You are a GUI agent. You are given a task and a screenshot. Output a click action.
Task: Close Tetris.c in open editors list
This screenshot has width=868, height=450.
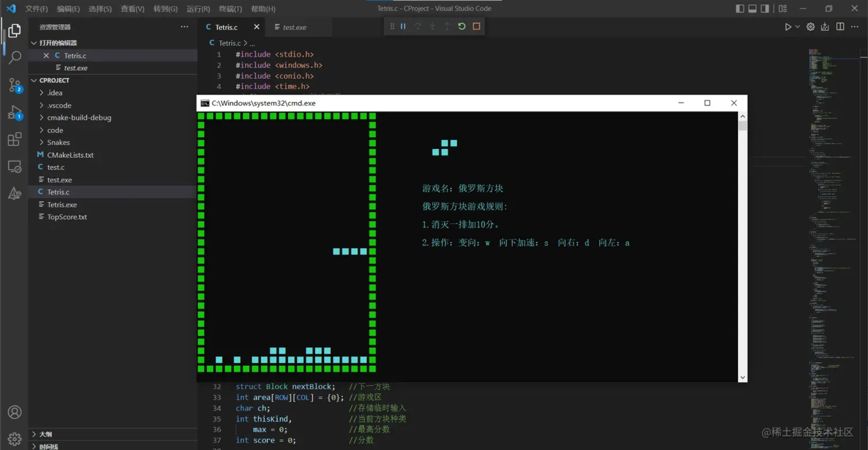46,56
